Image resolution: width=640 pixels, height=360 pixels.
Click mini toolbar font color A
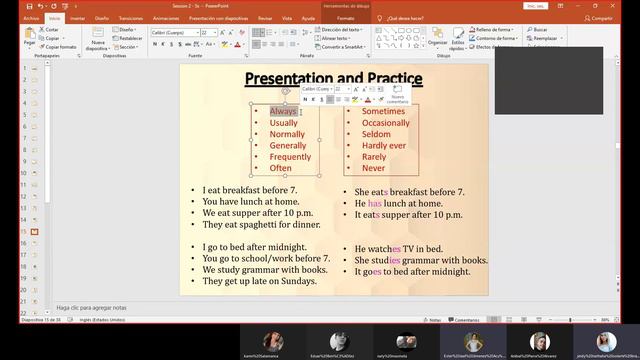(x=368, y=100)
